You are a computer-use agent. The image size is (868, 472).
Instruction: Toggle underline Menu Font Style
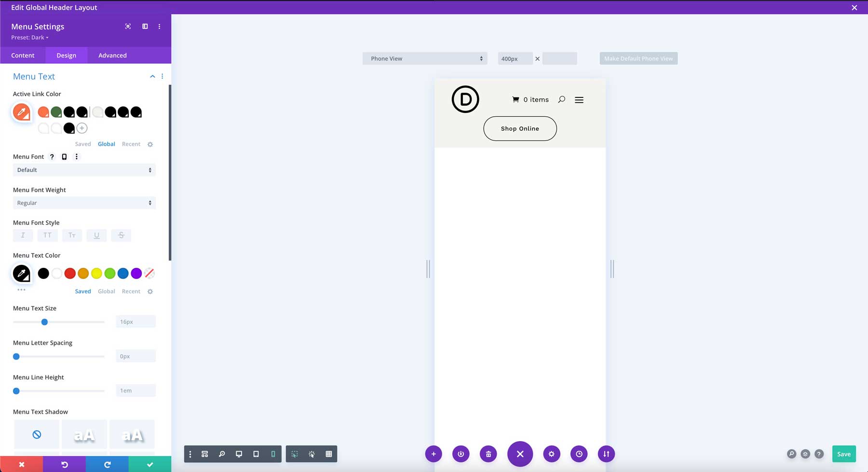click(96, 235)
